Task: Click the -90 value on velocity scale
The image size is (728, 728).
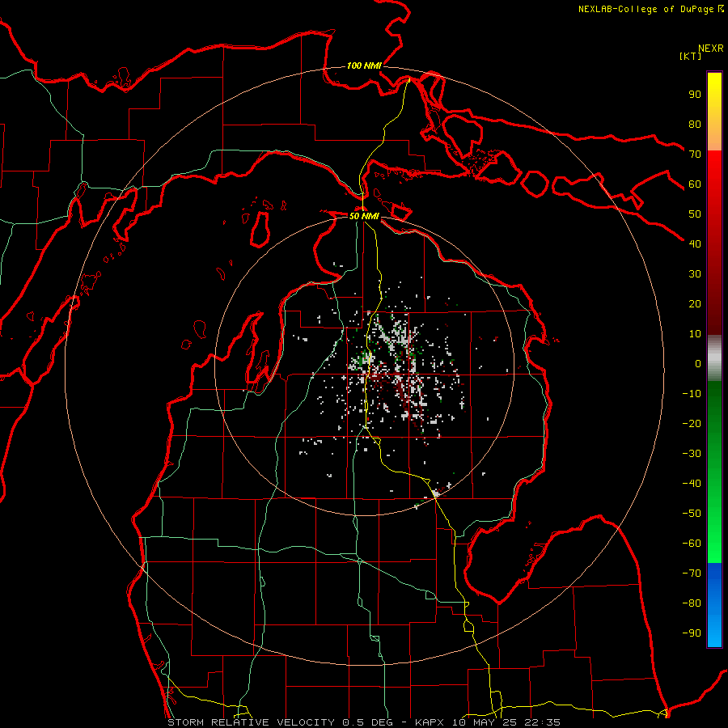Action: (692, 633)
